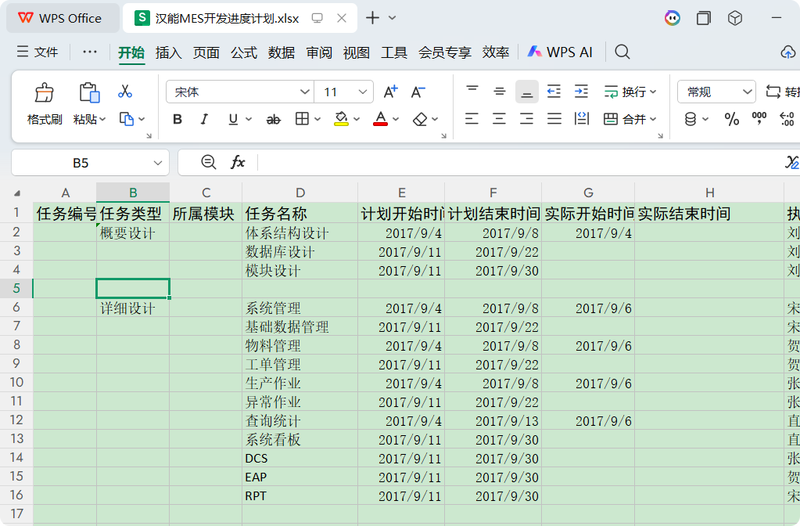Expand the Underline style arrow
Image resolution: width=800 pixels, height=526 pixels.
point(249,119)
